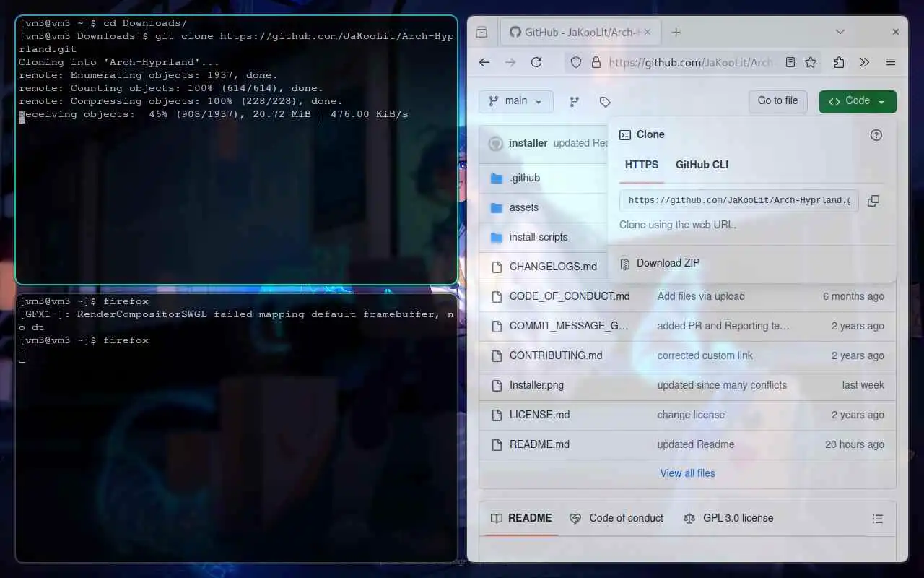Open the .github folder
Image resolution: width=924 pixels, height=578 pixels.
[525, 178]
